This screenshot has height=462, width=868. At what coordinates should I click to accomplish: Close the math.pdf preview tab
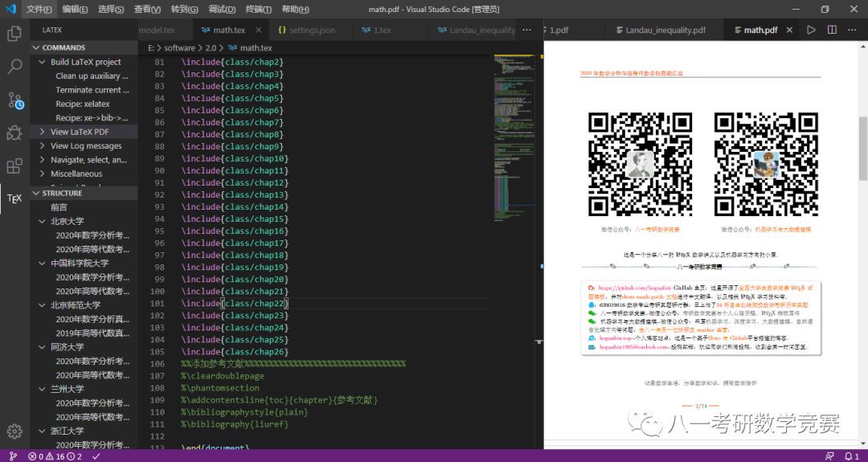pyautogui.click(x=789, y=30)
